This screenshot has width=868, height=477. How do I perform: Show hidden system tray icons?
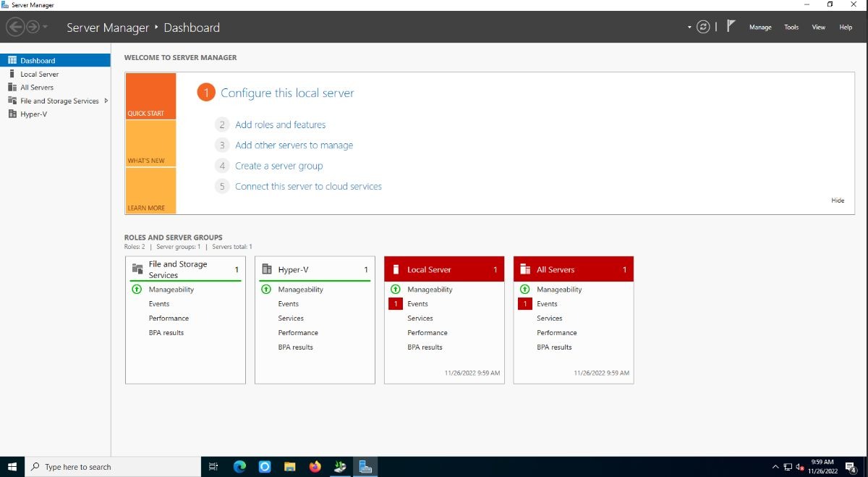click(x=775, y=467)
